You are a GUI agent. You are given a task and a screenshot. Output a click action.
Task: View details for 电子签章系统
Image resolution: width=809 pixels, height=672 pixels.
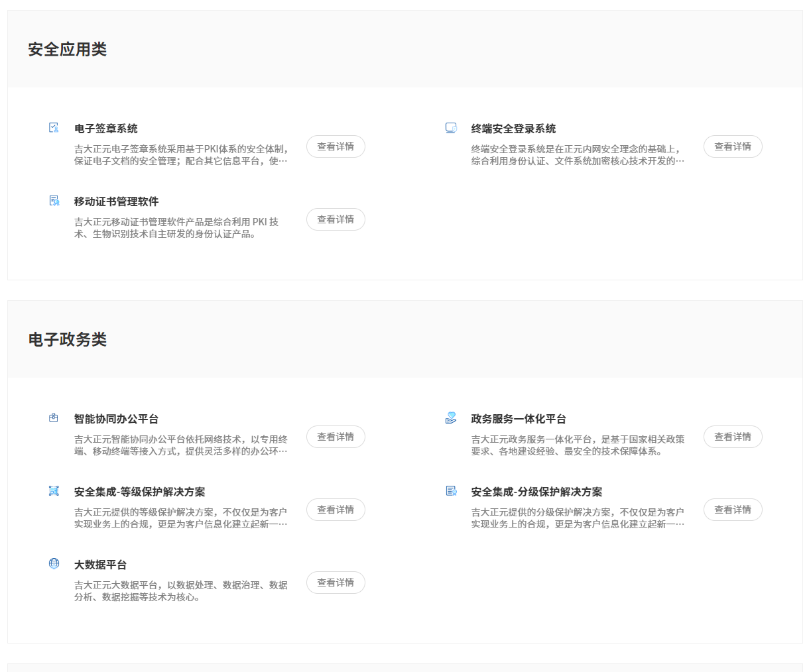pyautogui.click(x=336, y=146)
